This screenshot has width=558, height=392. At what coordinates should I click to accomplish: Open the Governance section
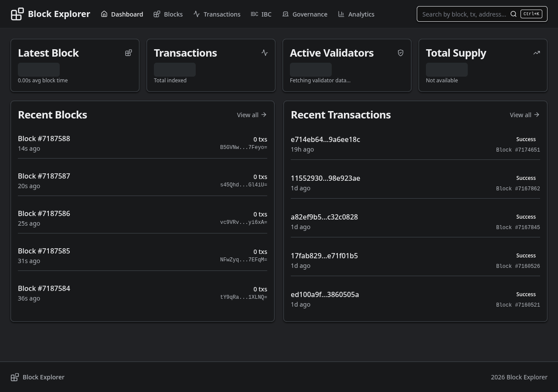pyautogui.click(x=305, y=14)
